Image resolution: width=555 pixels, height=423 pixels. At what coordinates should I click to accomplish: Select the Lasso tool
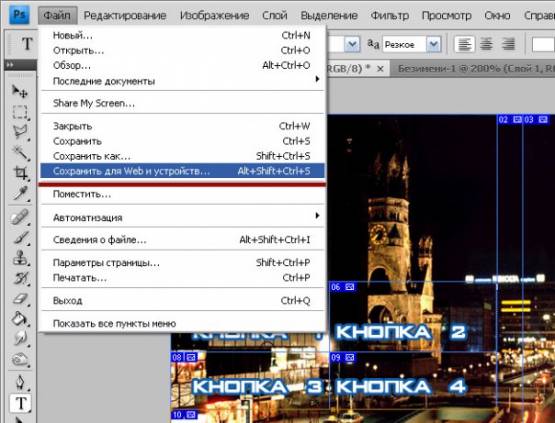(20, 132)
